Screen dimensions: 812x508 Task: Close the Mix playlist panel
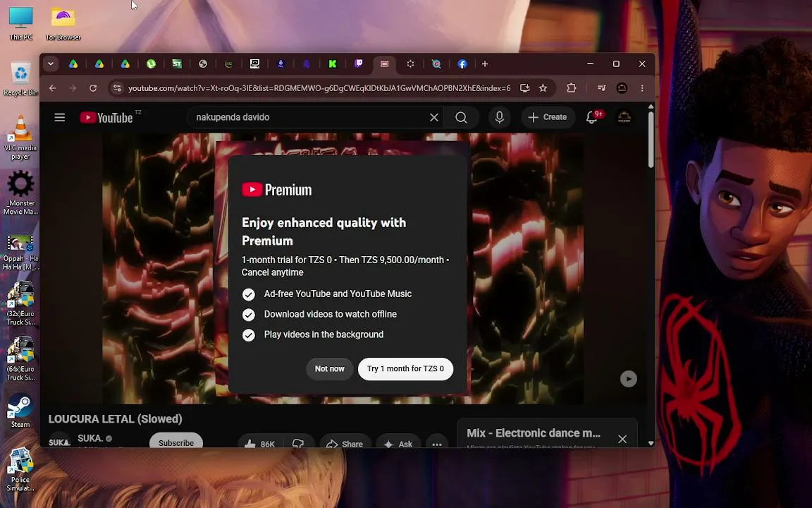tap(622, 439)
